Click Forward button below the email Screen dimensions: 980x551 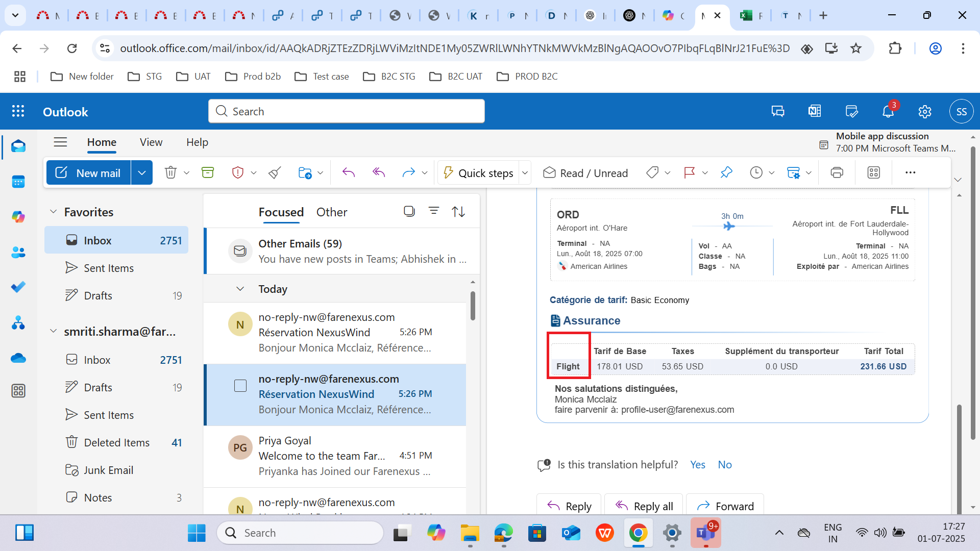tap(725, 506)
